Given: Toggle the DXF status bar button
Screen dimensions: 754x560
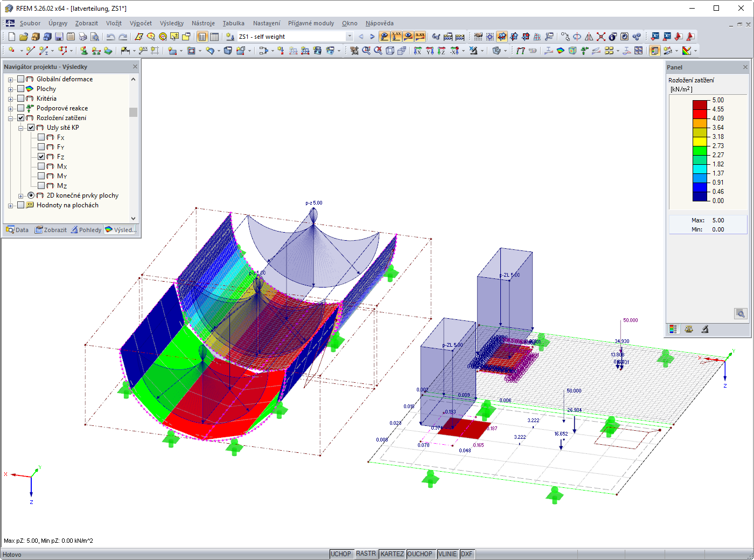Looking at the screenshot, I should tap(467, 554).
